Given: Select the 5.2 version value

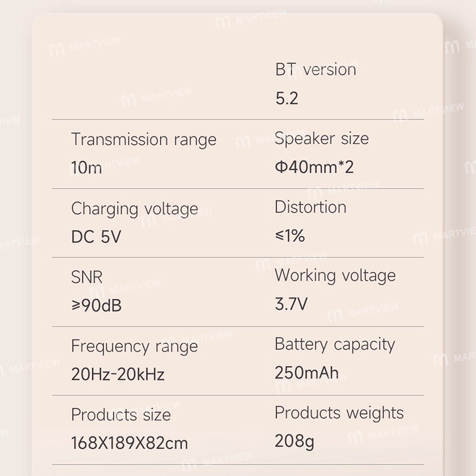Looking at the screenshot, I should coord(287,98).
